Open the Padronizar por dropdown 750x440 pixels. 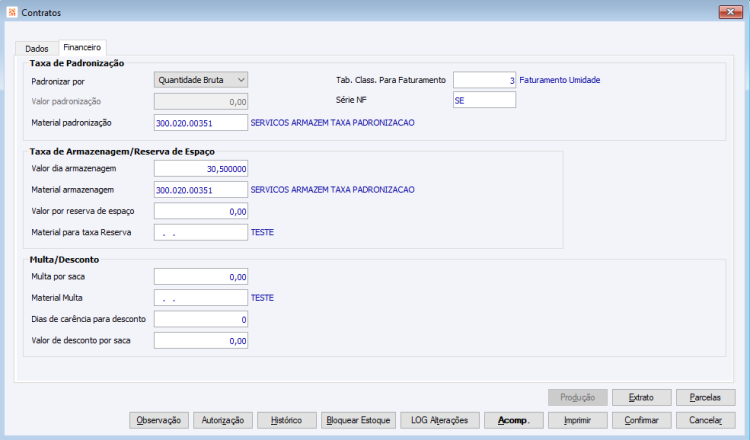point(201,80)
